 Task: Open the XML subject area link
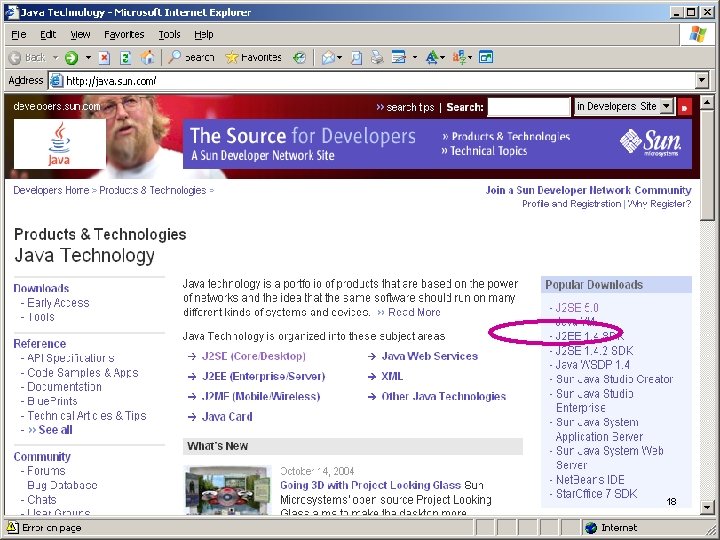pyautogui.click(x=392, y=377)
